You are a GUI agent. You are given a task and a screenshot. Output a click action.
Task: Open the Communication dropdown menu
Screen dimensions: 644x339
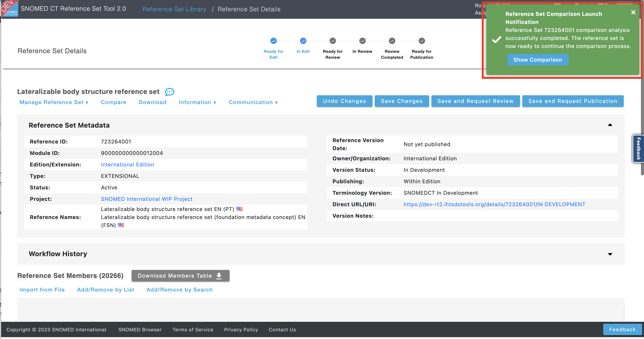(x=253, y=102)
